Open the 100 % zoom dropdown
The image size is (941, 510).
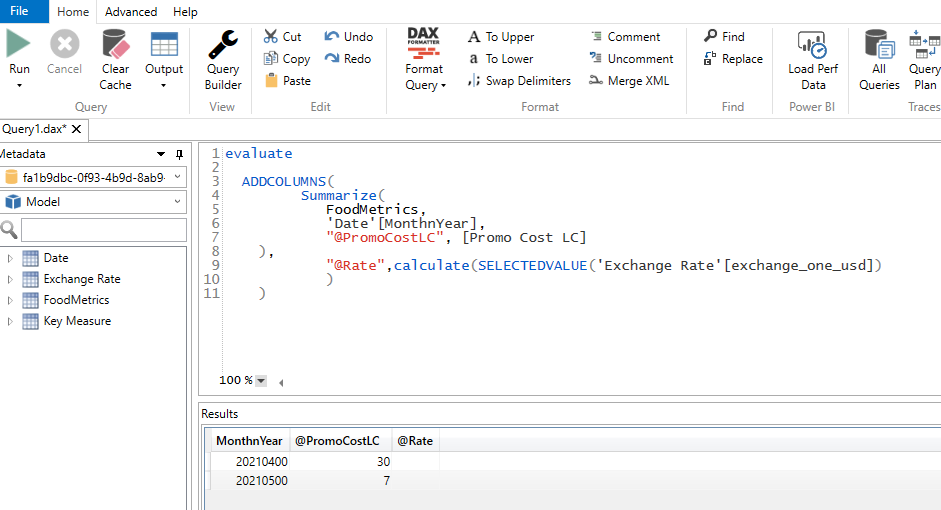point(261,380)
